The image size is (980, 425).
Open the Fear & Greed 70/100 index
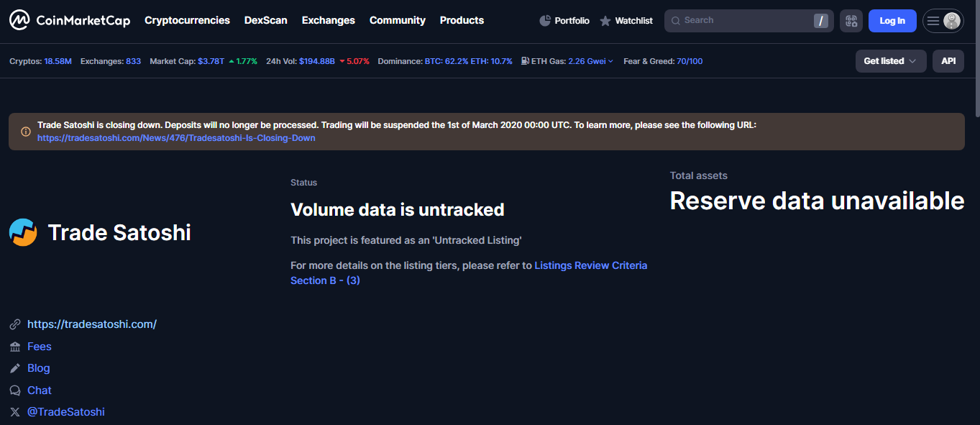click(x=690, y=61)
